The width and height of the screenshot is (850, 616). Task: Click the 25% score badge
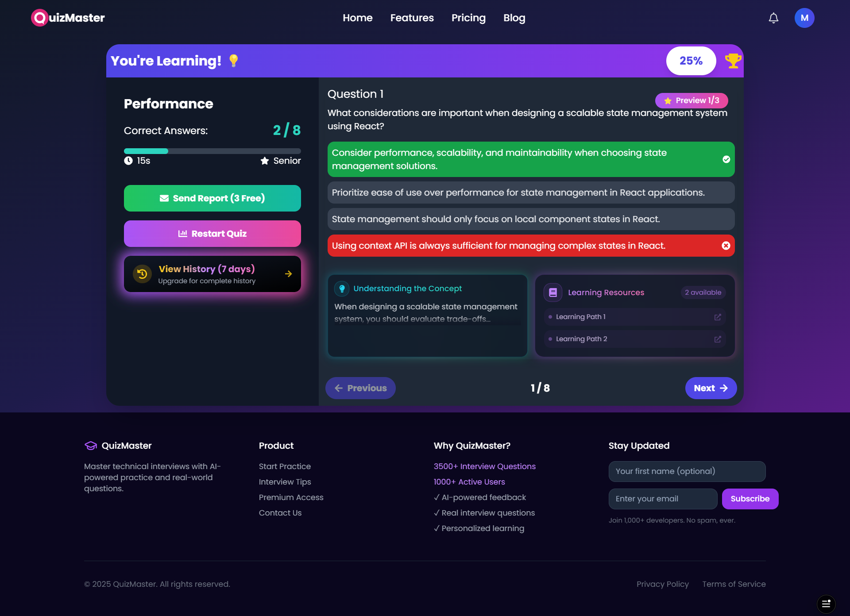pos(691,61)
